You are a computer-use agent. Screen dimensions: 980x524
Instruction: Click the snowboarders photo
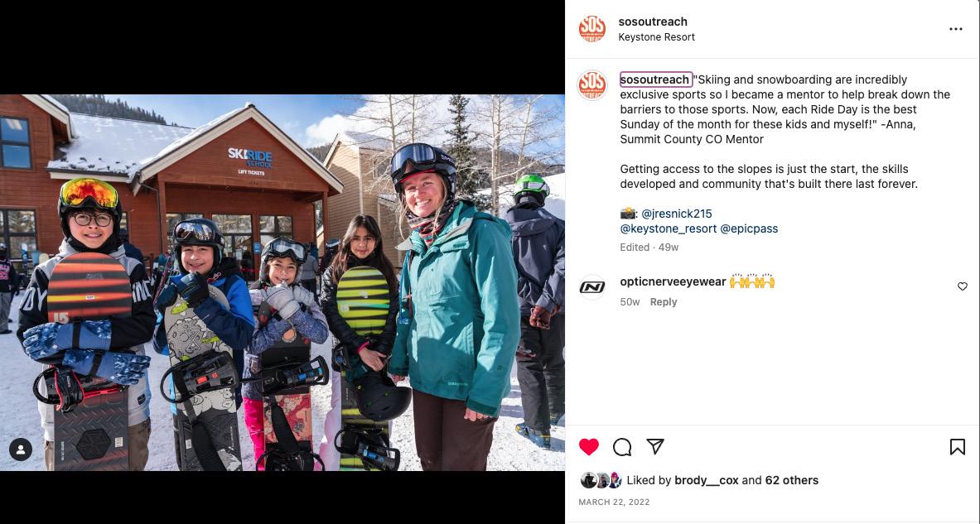click(x=282, y=282)
